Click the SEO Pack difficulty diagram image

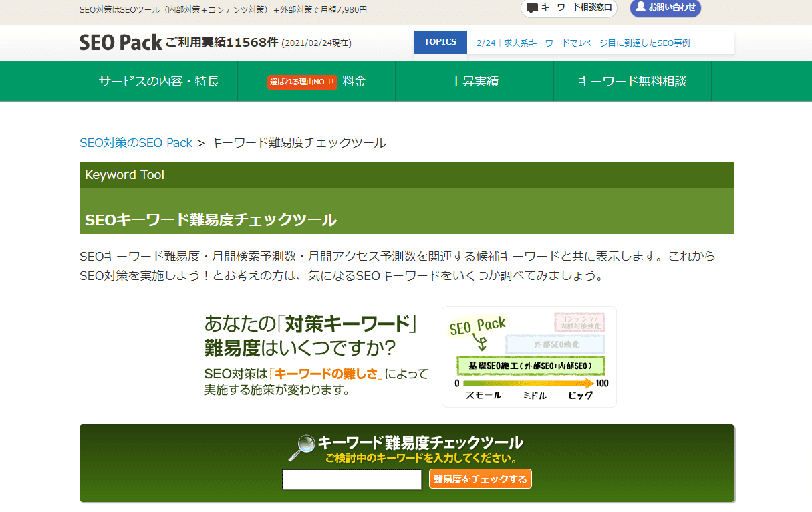pos(529,357)
